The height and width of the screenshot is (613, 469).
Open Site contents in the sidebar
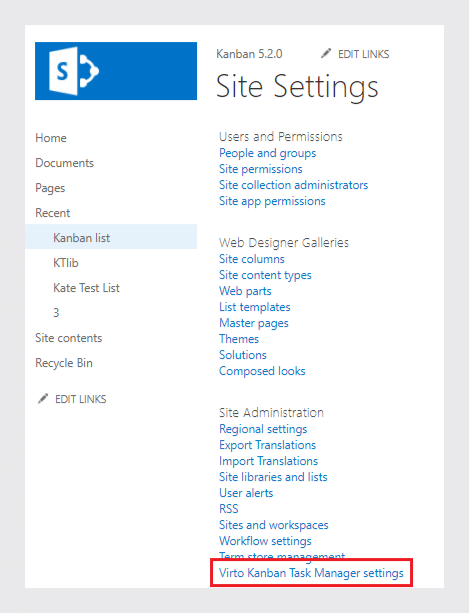(68, 338)
